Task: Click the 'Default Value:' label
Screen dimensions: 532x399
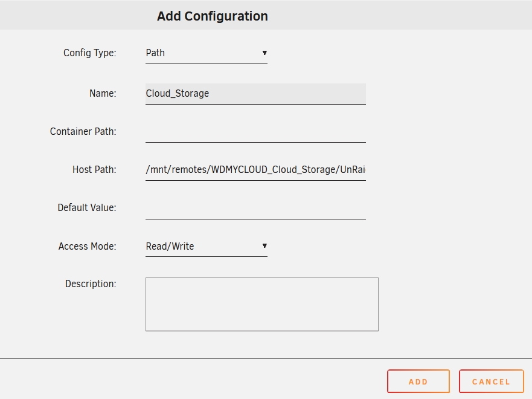Action: [86, 208]
